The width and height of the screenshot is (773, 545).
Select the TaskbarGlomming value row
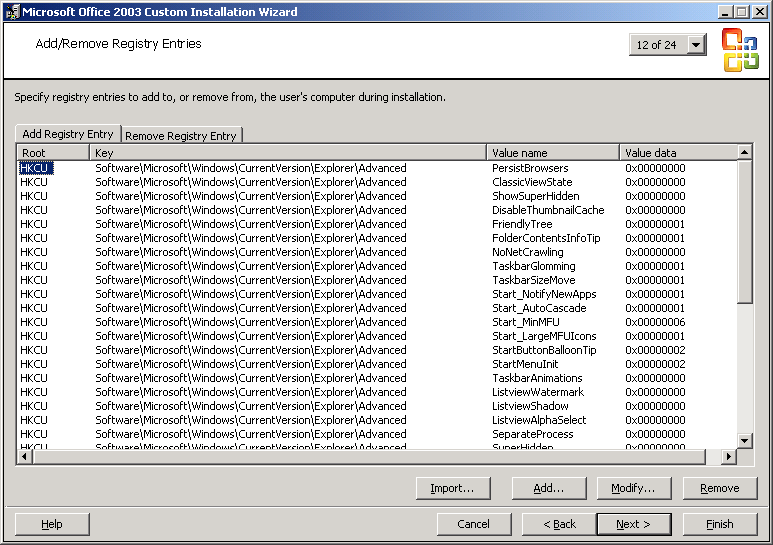(x=534, y=266)
